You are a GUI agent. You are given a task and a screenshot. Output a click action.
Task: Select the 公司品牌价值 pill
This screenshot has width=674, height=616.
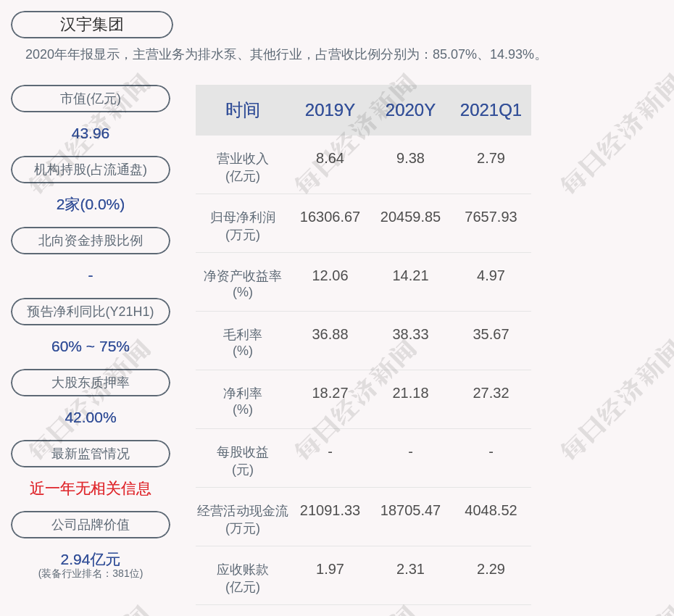tap(91, 525)
